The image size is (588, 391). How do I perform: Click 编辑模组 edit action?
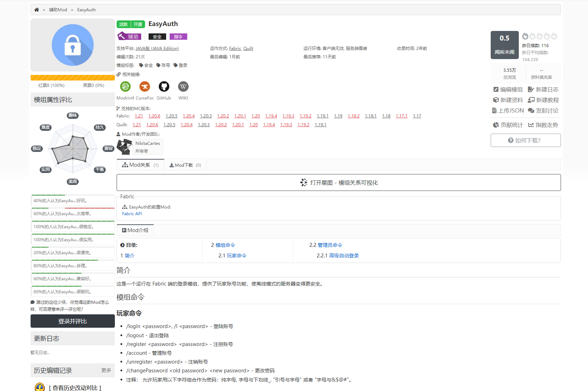[508, 90]
